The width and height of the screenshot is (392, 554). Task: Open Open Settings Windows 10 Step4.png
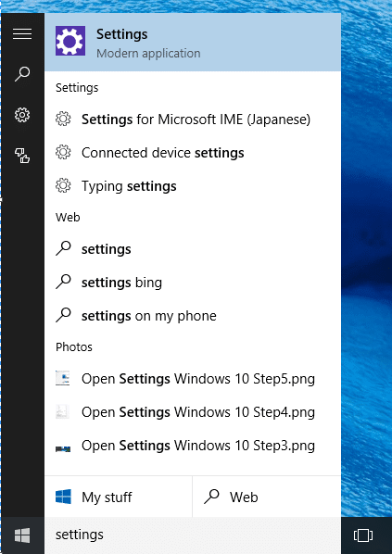pos(193,412)
